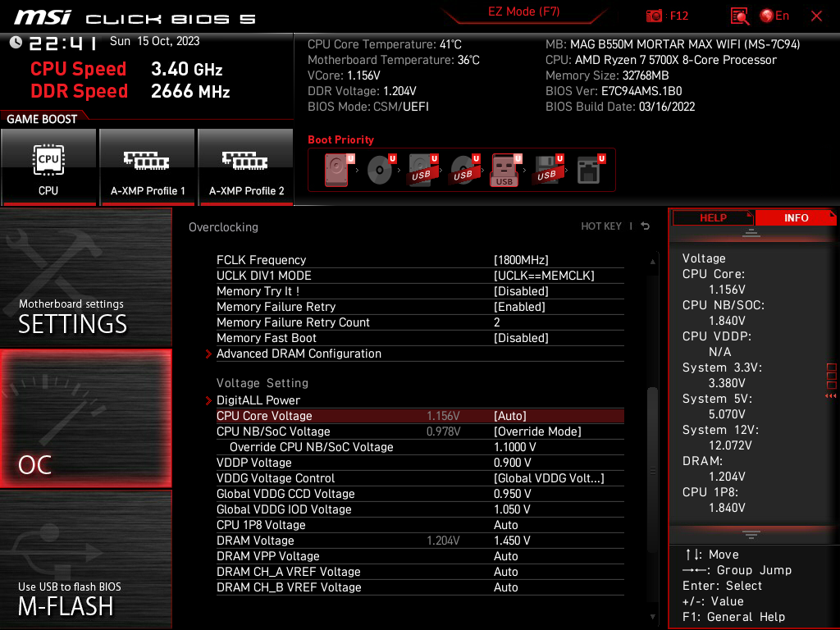Select the first hard disk boot device icon
The image size is (840, 630).
click(337, 169)
